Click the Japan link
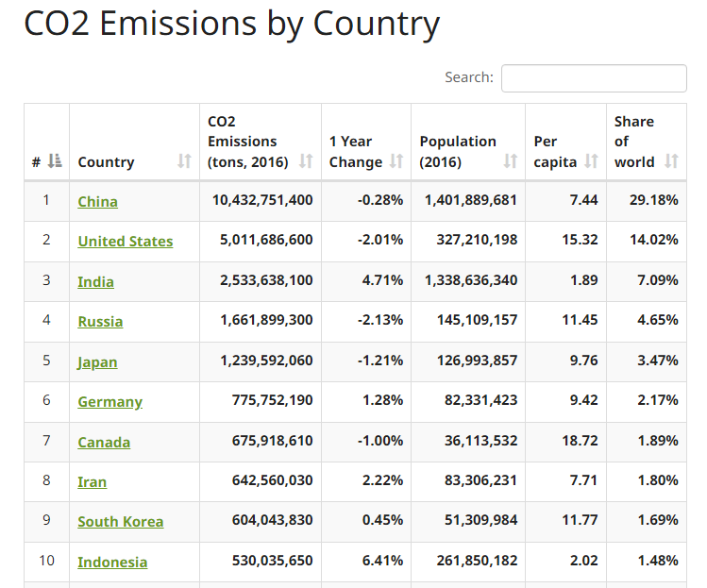Image resolution: width=707 pixels, height=588 pixels. click(x=97, y=361)
